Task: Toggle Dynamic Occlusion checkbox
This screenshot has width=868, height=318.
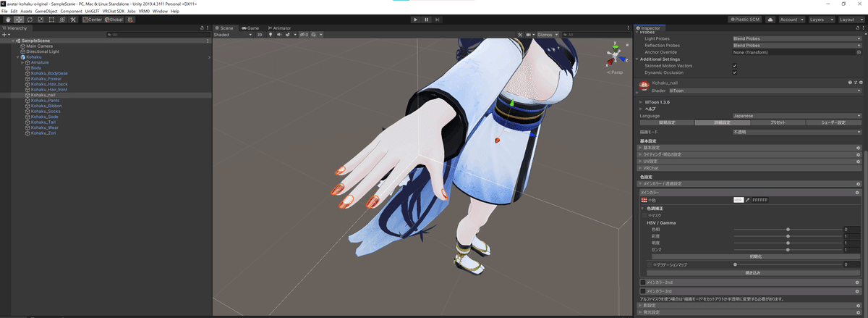Action: pyautogui.click(x=734, y=72)
